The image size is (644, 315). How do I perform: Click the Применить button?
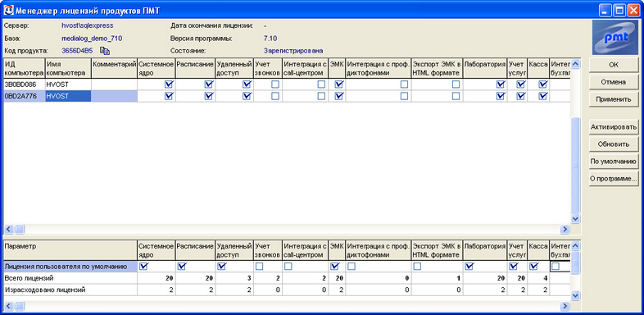coord(613,99)
